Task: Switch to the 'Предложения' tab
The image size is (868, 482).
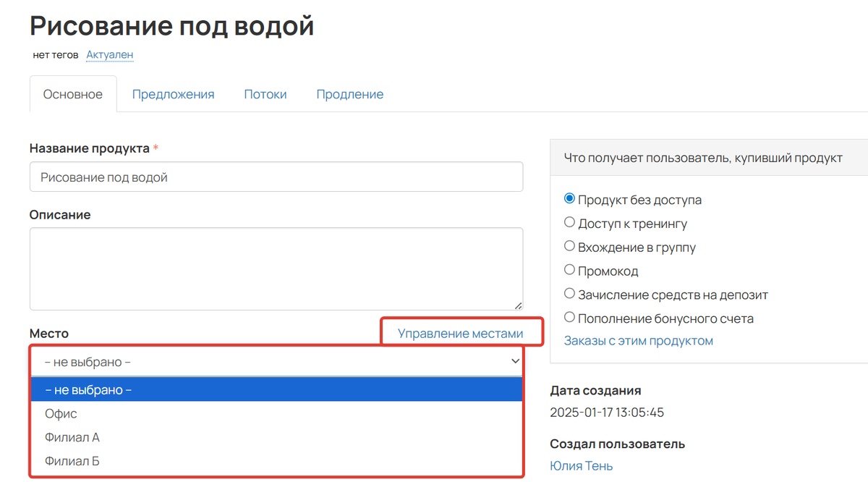Action: [173, 93]
